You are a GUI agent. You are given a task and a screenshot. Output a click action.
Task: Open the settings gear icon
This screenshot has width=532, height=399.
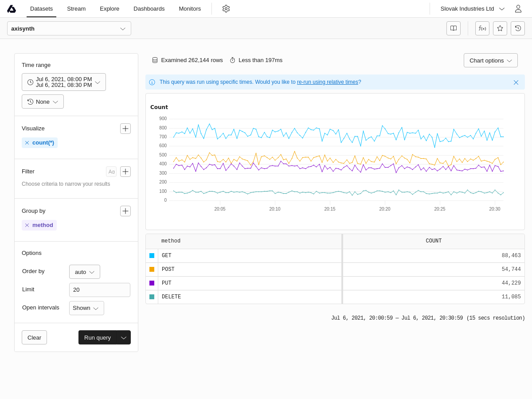pos(226,9)
